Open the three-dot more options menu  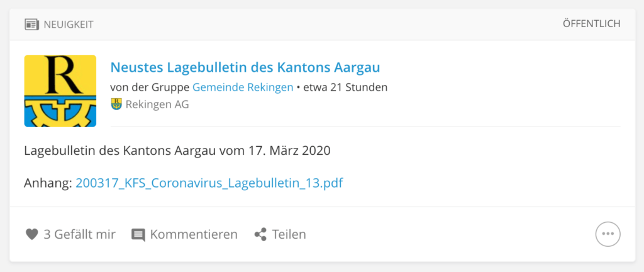(x=608, y=234)
